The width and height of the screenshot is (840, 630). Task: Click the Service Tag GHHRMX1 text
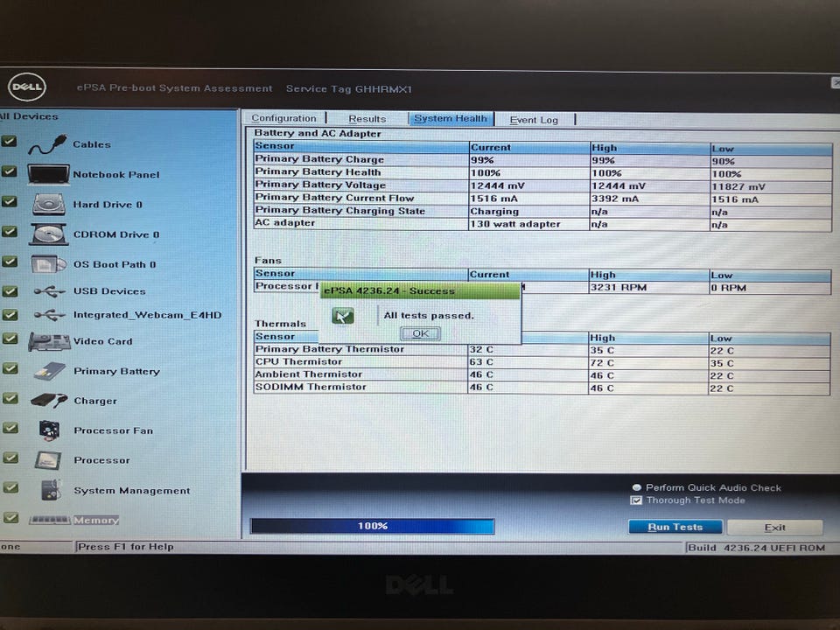click(x=349, y=89)
